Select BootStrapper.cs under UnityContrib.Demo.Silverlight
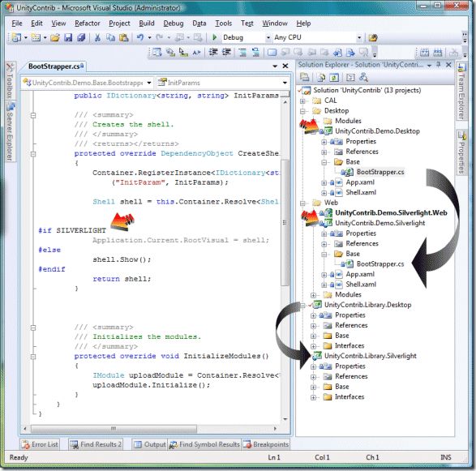The height and width of the screenshot is (471, 476). 380,264
